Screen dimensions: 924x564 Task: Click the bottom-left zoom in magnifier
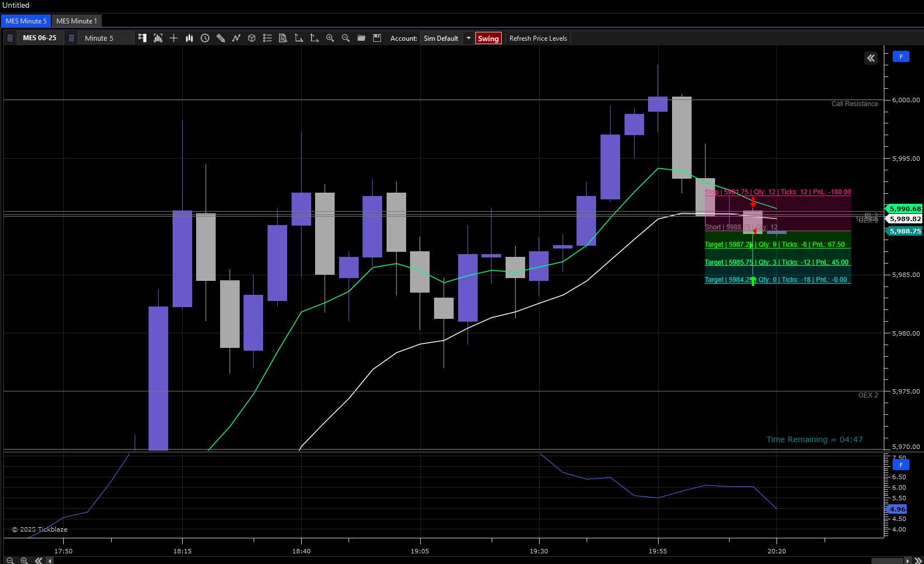(24, 560)
